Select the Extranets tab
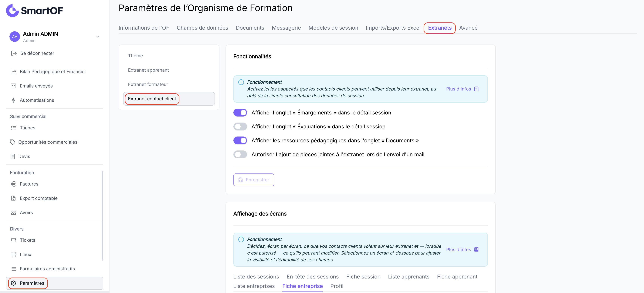644x293 pixels. tap(439, 28)
